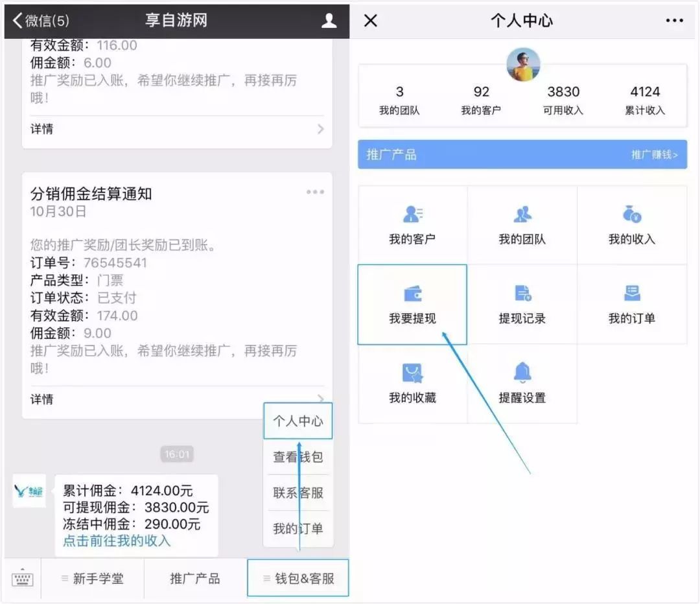Choose 联系客服 in the popup menu
The height and width of the screenshot is (604, 700).
(x=297, y=493)
